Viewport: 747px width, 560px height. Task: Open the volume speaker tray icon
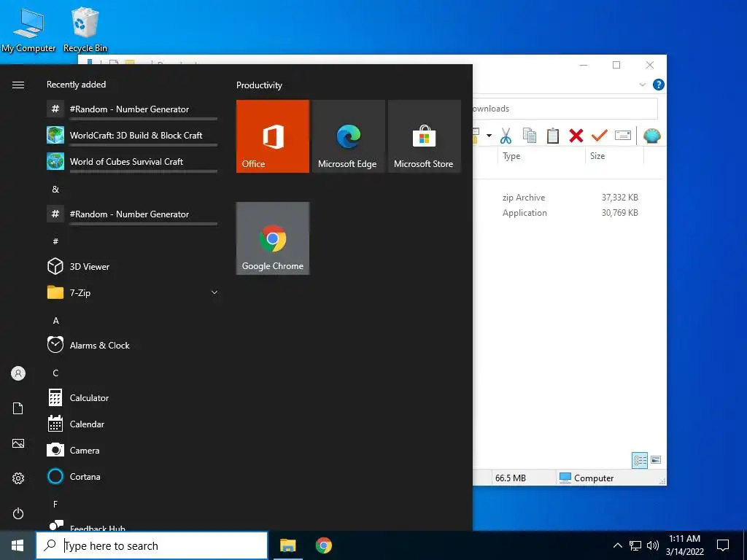point(653,545)
